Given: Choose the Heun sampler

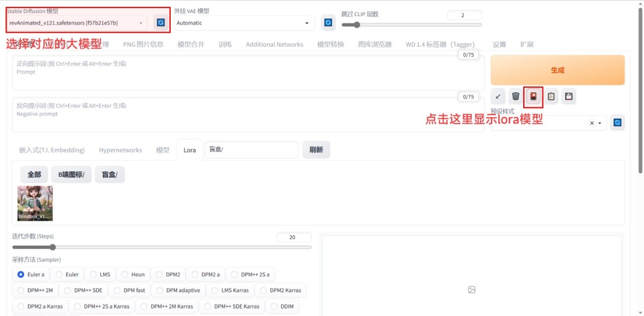Looking at the screenshot, I should click(x=133, y=274).
